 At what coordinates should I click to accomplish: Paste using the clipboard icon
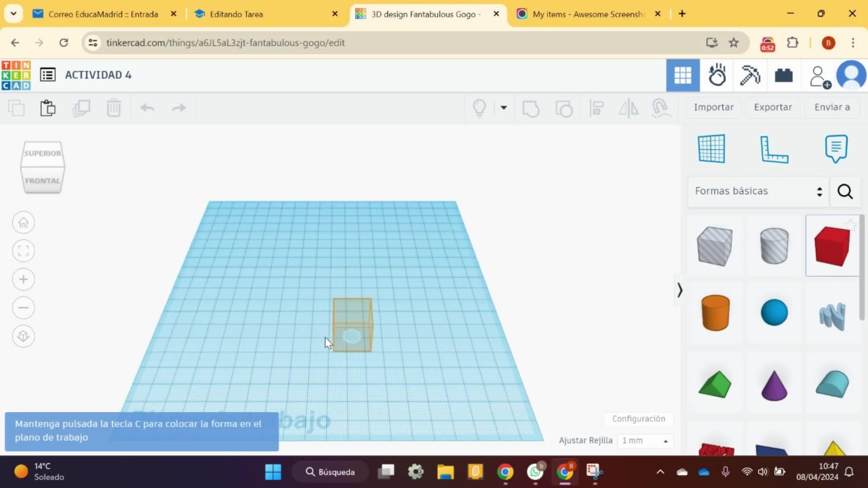[x=48, y=108]
